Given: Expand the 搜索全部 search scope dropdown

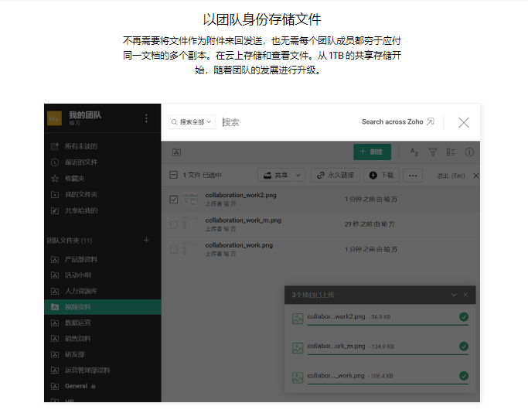Looking at the screenshot, I should click(x=192, y=122).
